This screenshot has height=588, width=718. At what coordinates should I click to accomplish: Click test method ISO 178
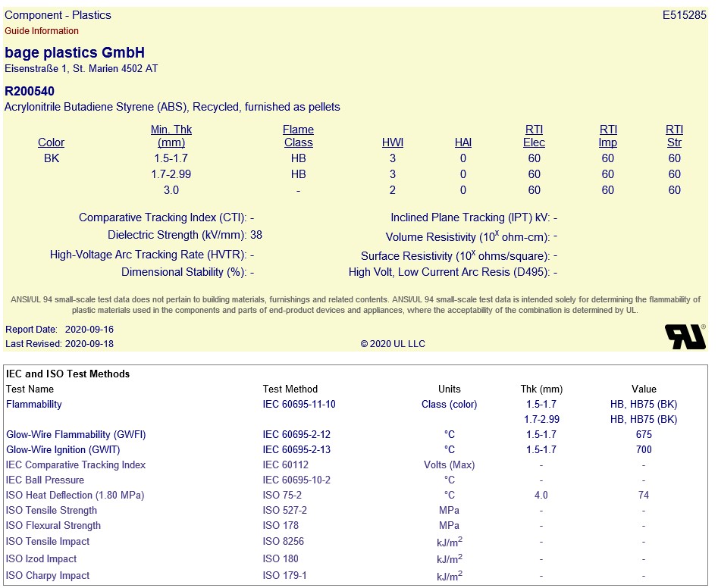coord(281,525)
